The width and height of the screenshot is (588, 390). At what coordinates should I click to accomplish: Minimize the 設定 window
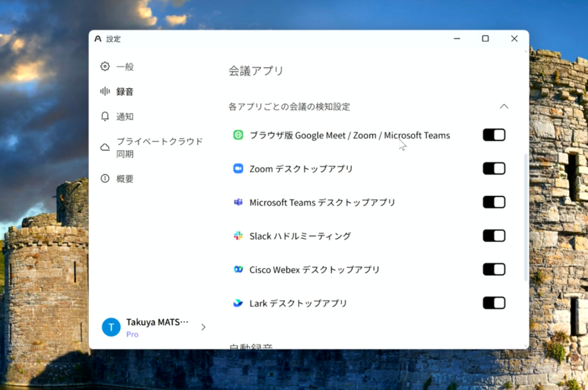457,39
